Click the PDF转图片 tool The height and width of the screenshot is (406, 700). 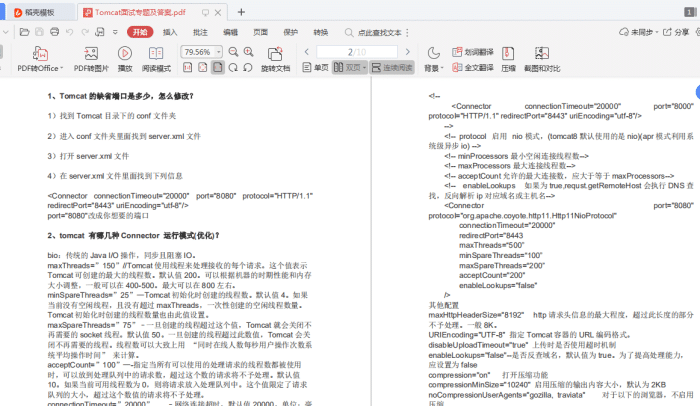(91, 59)
